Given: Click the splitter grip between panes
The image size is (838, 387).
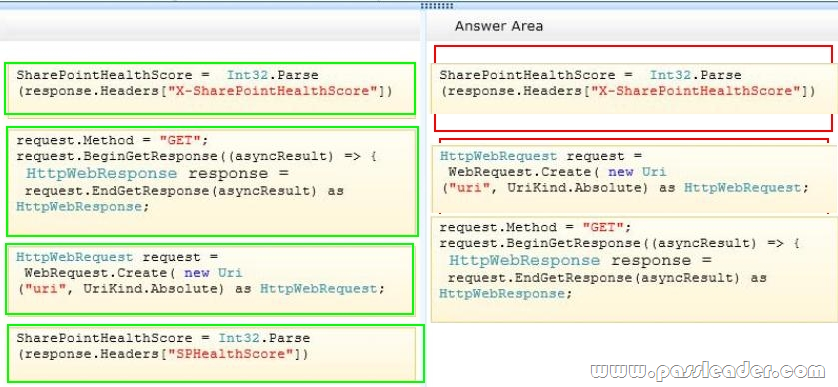Looking at the screenshot, I should click(437, 6).
